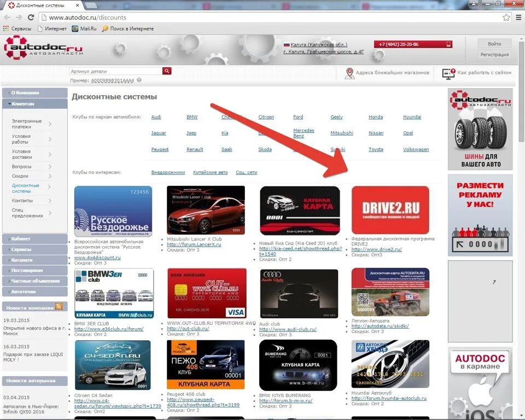The image size is (525, 420).
Task: Bookmark page with star icon
Action: click(506, 17)
